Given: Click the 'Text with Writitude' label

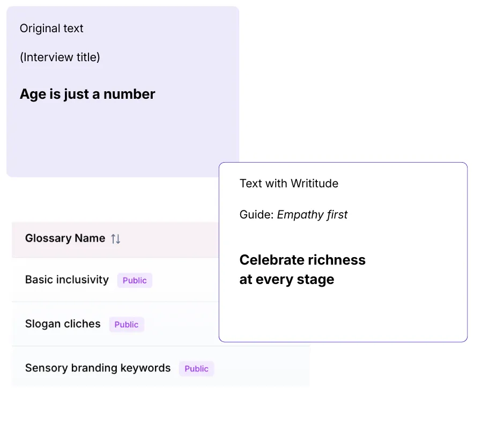Looking at the screenshot, I should coord(288,184).
